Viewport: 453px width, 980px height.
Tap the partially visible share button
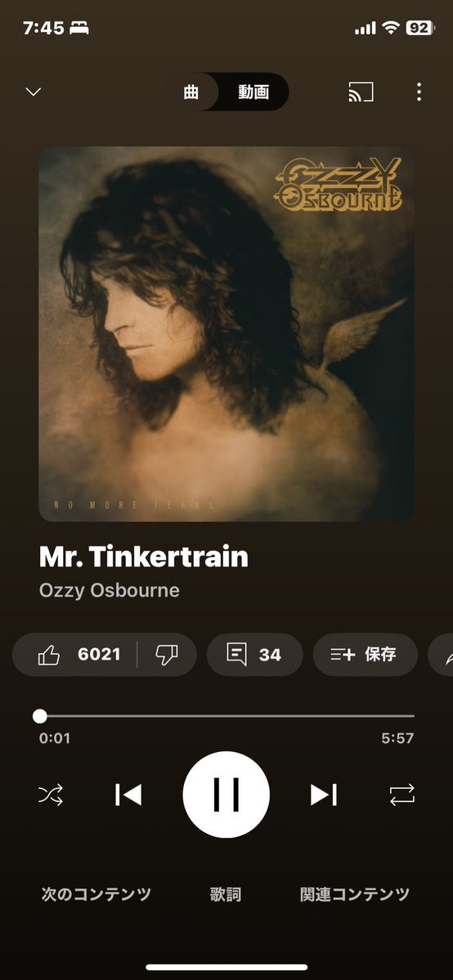click(441, 655)
